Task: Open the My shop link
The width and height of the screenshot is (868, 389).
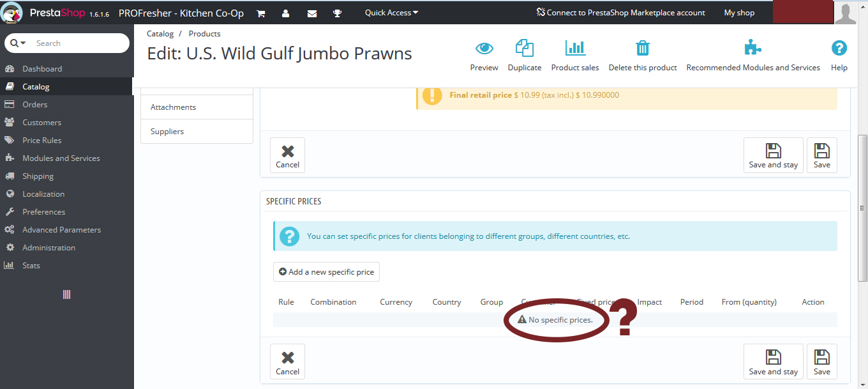Action: click(739, 13)
